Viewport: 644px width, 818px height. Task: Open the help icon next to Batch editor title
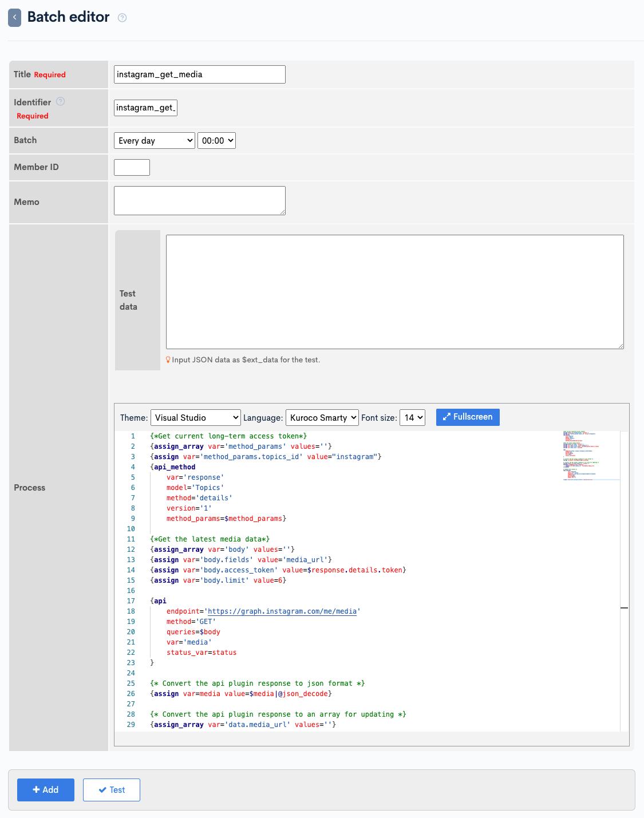(x=122, y=18)
